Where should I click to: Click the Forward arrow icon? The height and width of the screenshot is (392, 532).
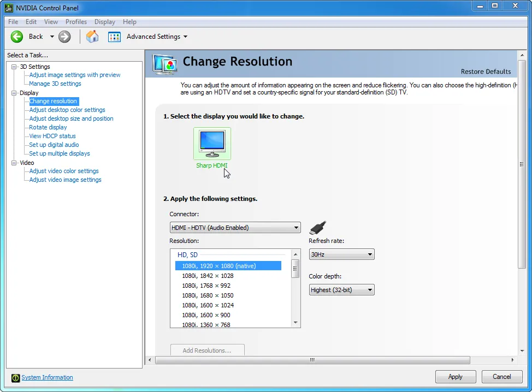pyautogui.click(x=64, y=37)
